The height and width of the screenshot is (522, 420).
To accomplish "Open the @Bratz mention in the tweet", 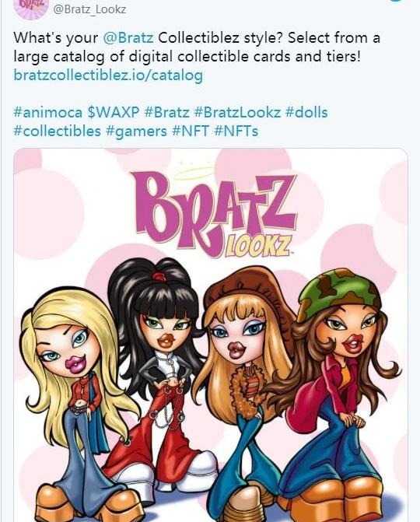I will click(x=128, y=37).
